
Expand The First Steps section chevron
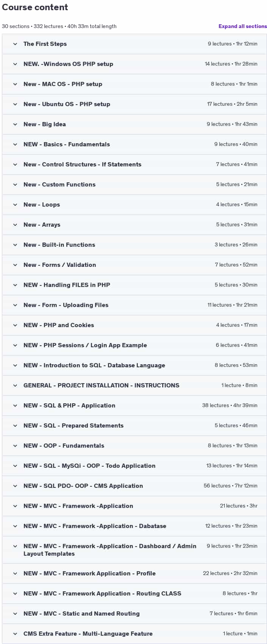[x=15, y=44]
